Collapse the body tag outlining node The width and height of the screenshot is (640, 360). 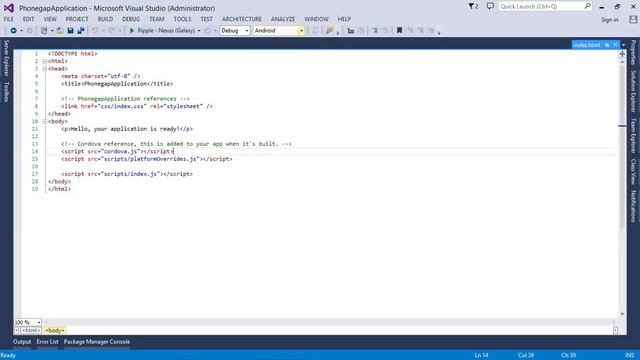pyautogui.click(x=44, y=121)
